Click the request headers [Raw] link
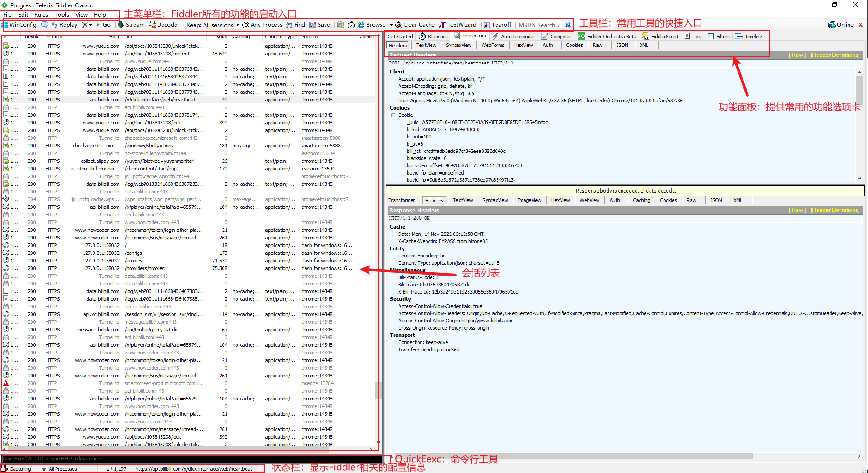The height and width of the screenshot is (473, 868). point(797,55)
